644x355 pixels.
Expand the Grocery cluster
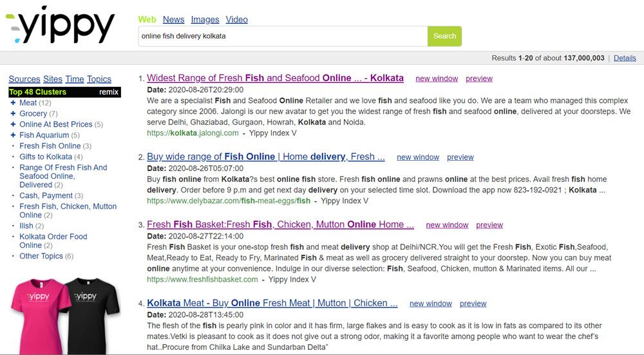pos(13,114)
